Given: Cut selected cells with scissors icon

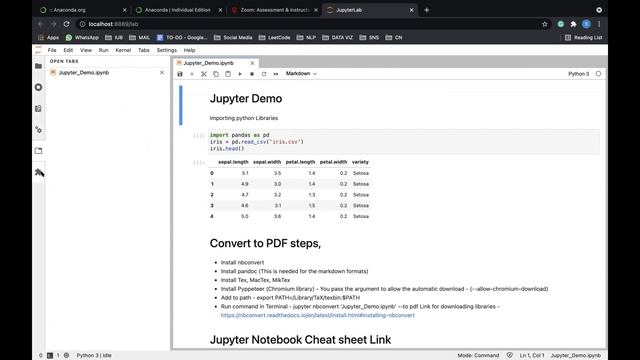Looking at the screenshot, I should [204, 74].
